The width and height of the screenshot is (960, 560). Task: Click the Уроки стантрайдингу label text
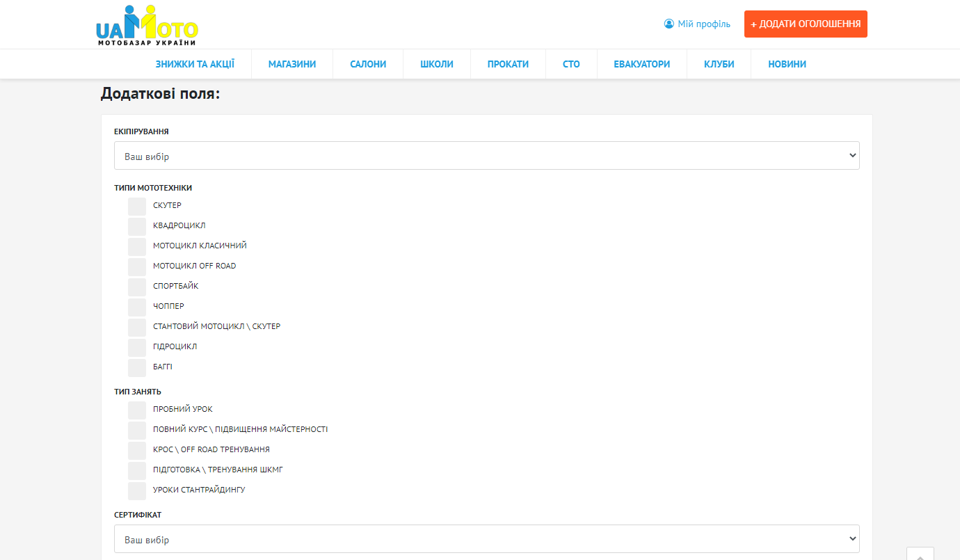tap(199, 490)
